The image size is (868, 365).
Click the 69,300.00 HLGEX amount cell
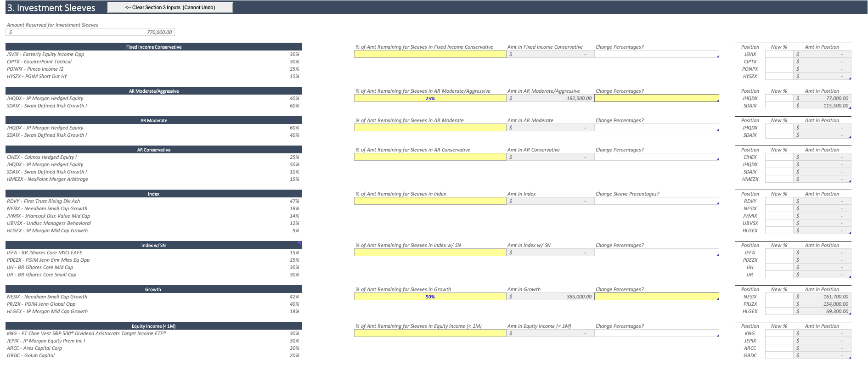(x=822, y=311)
